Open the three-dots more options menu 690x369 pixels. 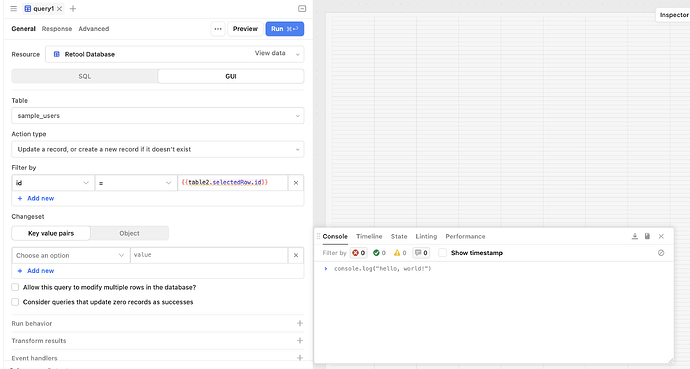click(218, 29)
